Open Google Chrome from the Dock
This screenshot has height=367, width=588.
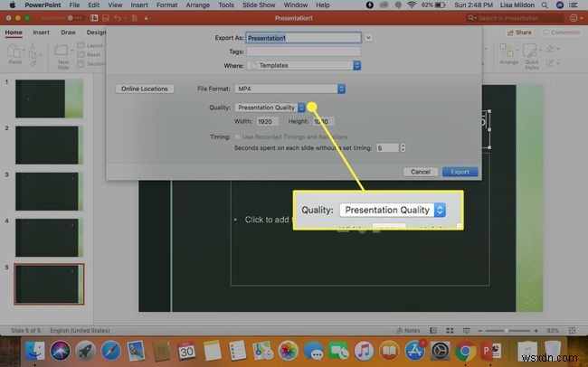(465, 352)
